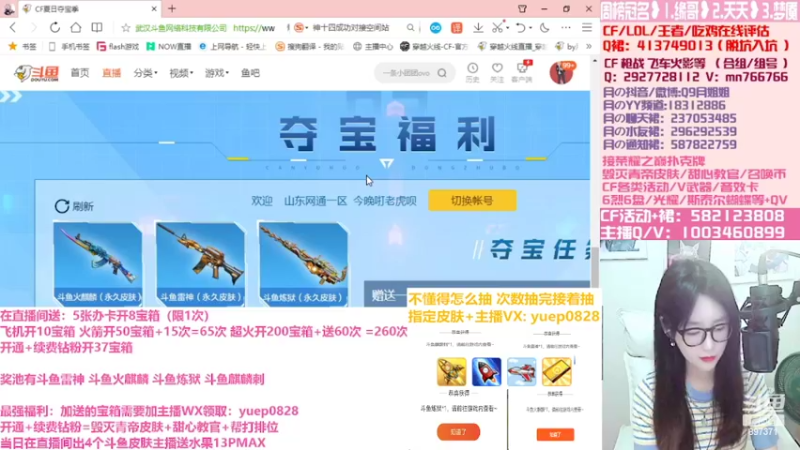800x450 pixels.
Task: Select the 斗鱼雷神 weapon skin card
Action: (200, 264)
